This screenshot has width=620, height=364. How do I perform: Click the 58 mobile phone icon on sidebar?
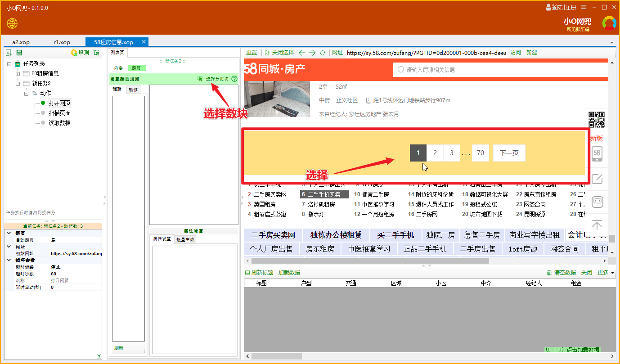click(x=597, y=154)
